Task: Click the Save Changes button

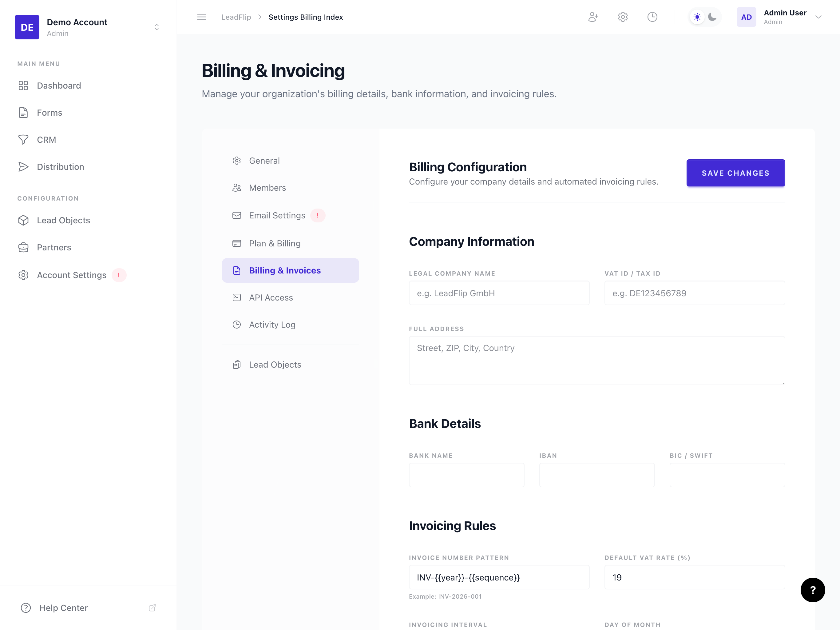Action: pyautogui.click(x=735, y=173)
